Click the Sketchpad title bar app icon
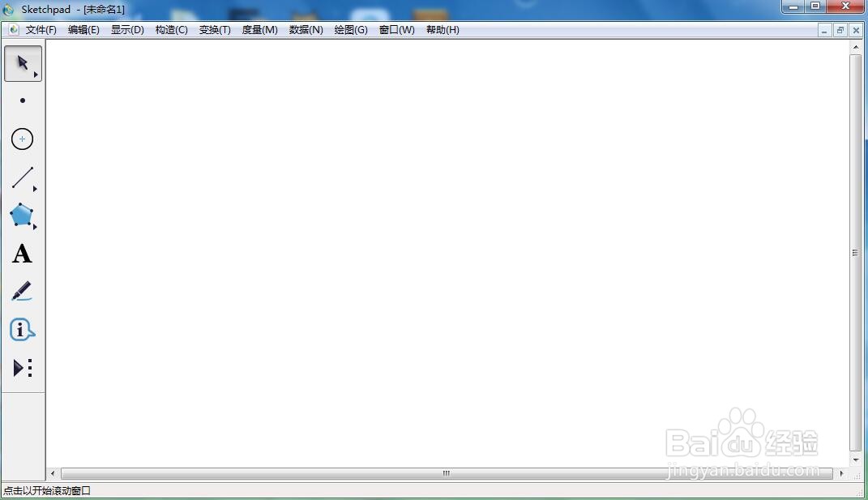Viewport: 868px width, 500px height. (x=8, y=10)
